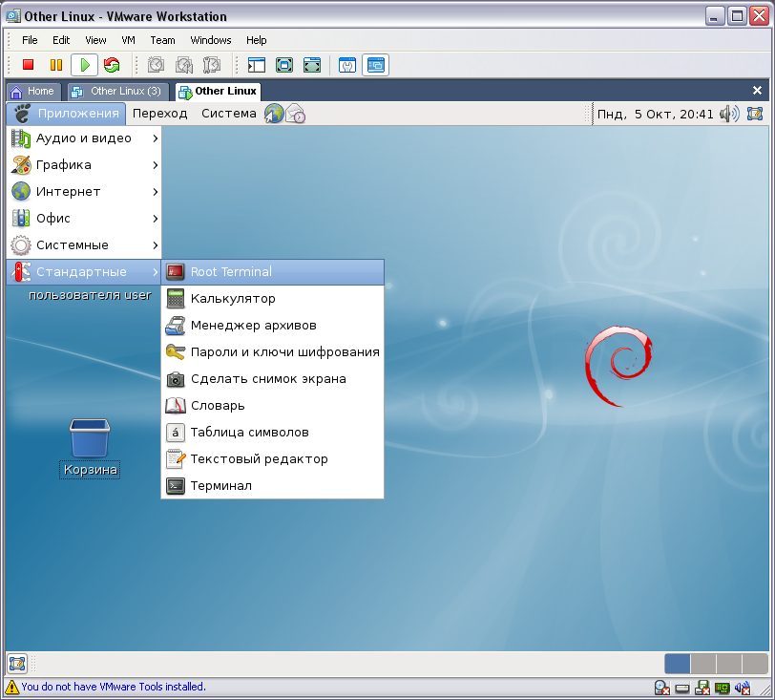Toggle the sidebar view icon
This screenshot has height=700, width=775.
(x=256, y=65)
